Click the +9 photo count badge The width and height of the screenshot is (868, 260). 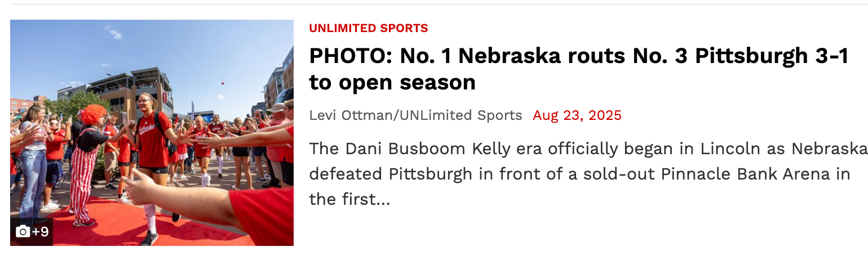click(x=40, y=231)
